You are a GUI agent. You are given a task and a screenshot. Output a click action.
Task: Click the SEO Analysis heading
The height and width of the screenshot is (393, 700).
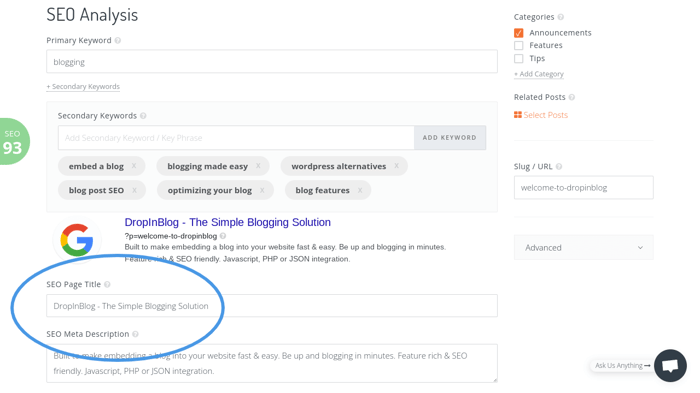pos(92,15)
